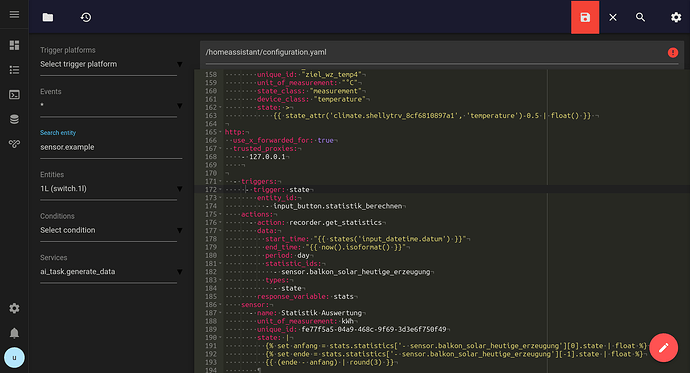The width and height of the screenshot is (690, 373).
Task: Open the database stack icon in sidebar
Action: coord(14,119)
